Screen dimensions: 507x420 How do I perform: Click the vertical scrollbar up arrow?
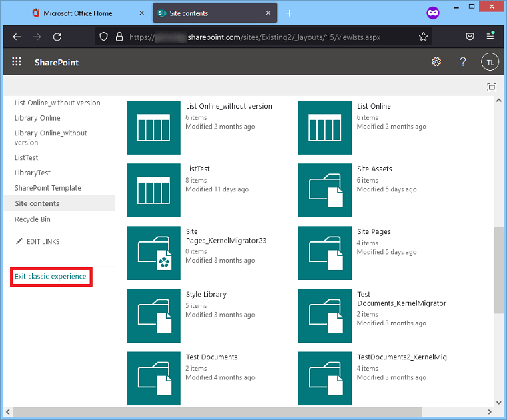(498, 101)
